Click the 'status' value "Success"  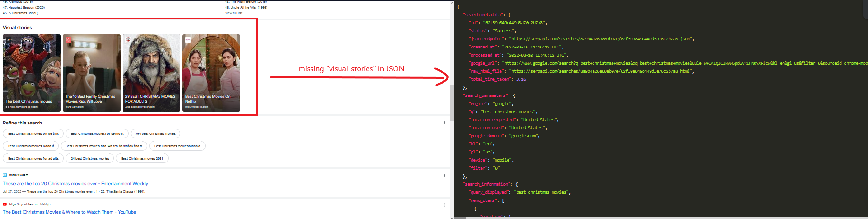[x=503, y=31]
